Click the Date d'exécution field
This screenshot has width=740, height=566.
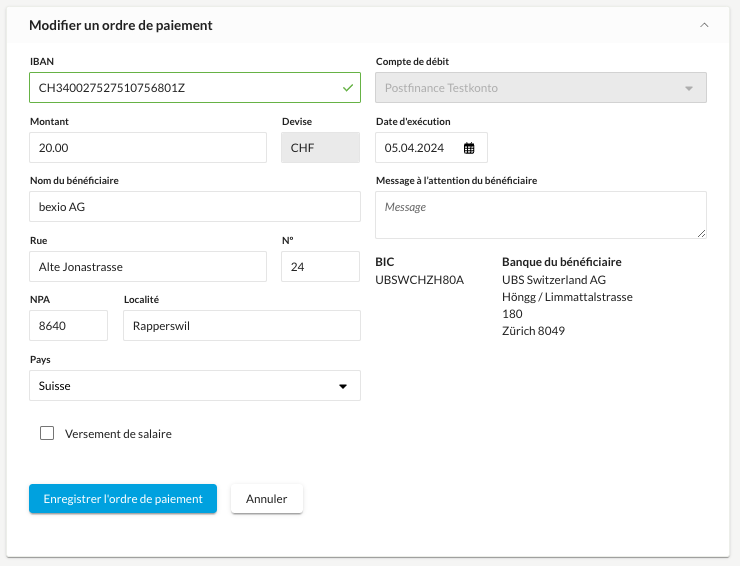[x=431, y=147]
